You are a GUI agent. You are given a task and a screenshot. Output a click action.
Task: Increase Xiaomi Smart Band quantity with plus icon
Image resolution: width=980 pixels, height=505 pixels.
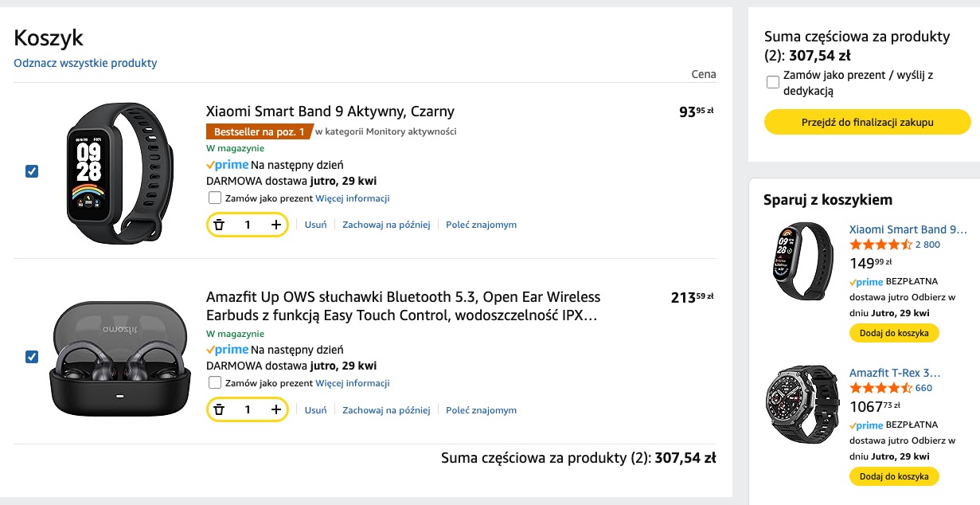[x=275, y=225]
